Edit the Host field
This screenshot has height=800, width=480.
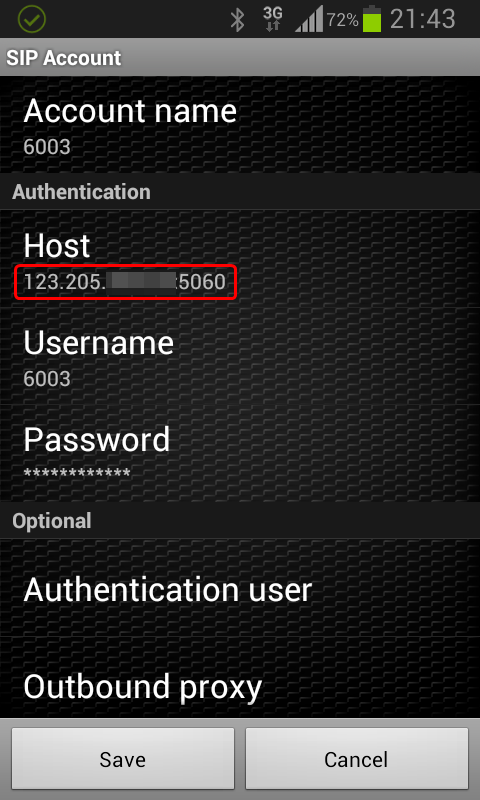tap(240, 259)
